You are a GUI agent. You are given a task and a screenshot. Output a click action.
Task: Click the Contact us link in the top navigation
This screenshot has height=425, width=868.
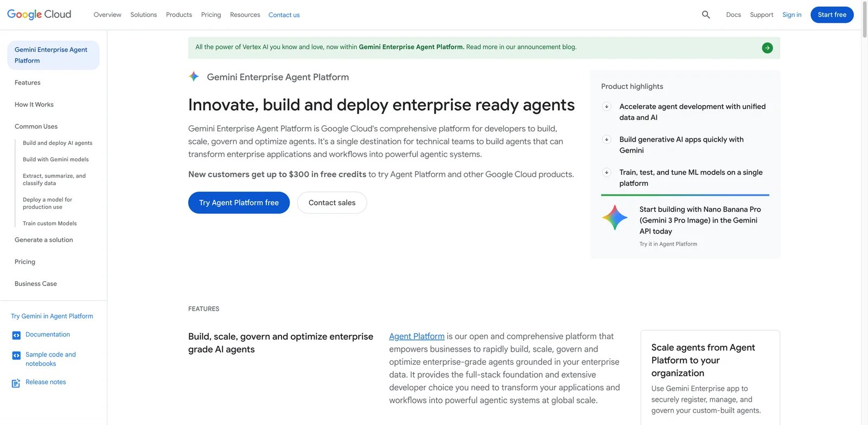pos(284,15)
